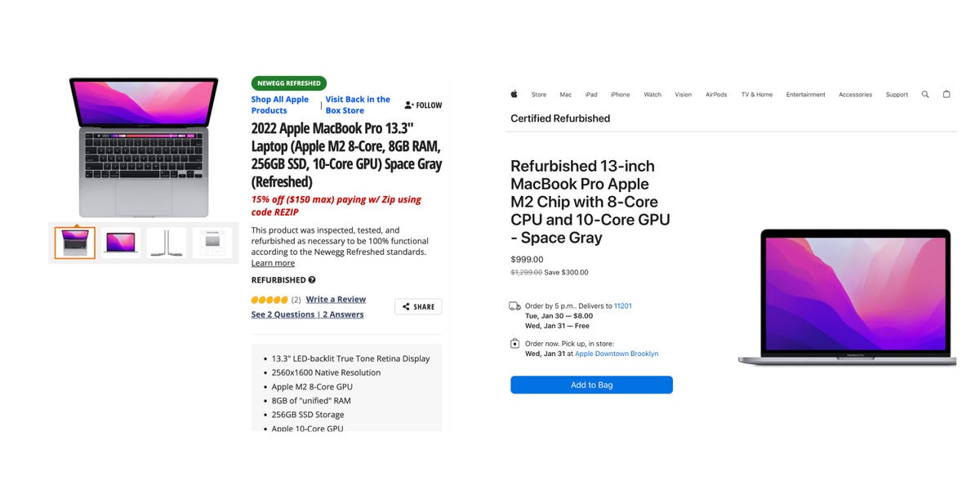Select the first MacBook thumbnail image
The height and width of the screenshot is (490, 980).
point(74,242)
